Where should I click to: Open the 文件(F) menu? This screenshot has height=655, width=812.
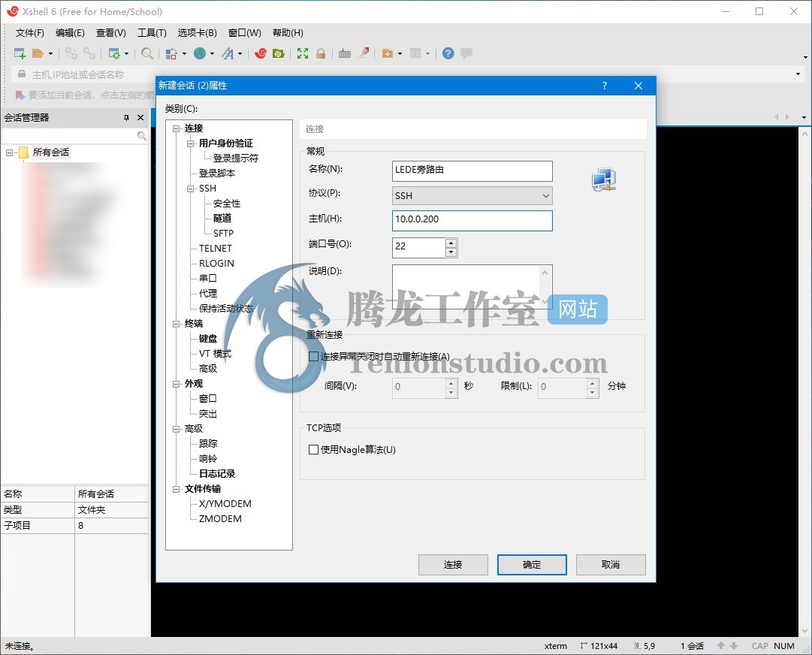[29, 32]
